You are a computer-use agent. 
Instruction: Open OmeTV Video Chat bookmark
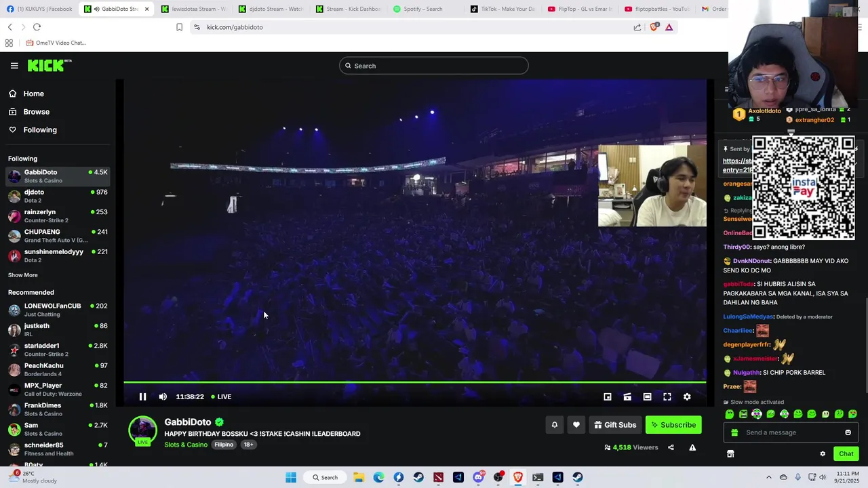click(56, 43)
